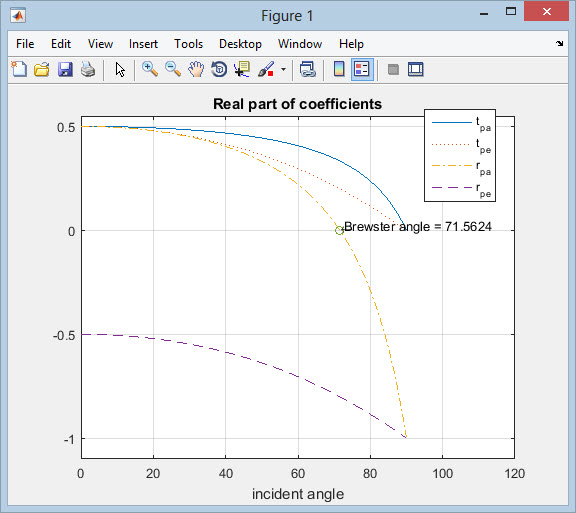
Task: Expand the Brush tool color dropdown arrow
Action: click(283, 69)
